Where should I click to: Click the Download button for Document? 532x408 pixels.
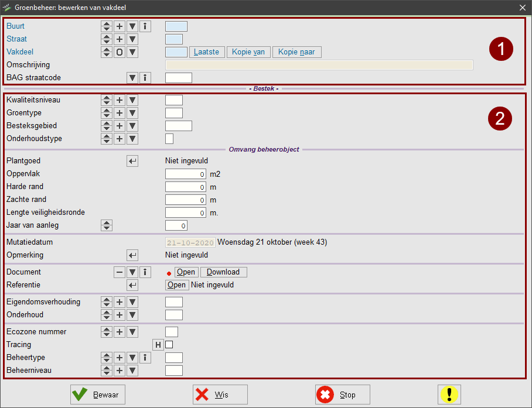click(223, 272)
